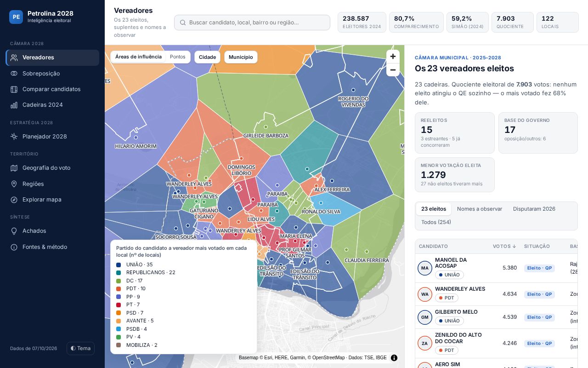Open Vereadores via its people icon
Image resolution: width=588 pixels, height=368 pixels.
pyautogui.click(x=14, y=57)
